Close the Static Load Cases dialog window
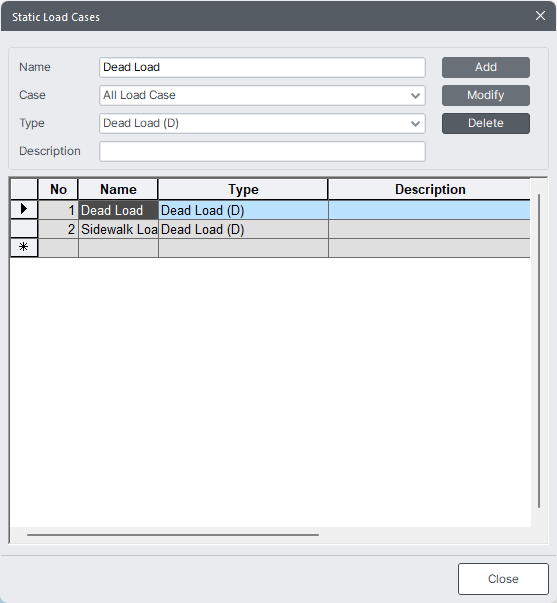Viewport: 557px width, 603px height. coord(540,16)
